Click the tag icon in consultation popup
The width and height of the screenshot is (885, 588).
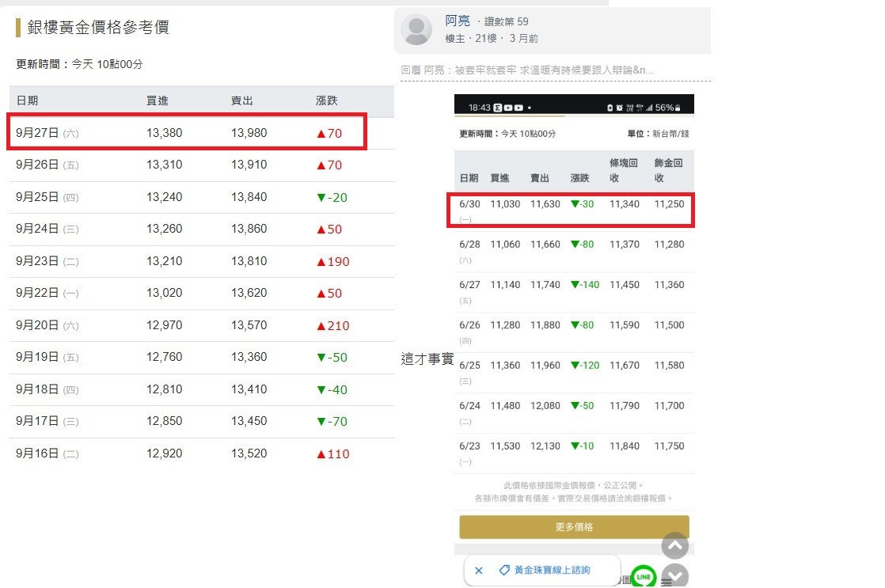503,570
